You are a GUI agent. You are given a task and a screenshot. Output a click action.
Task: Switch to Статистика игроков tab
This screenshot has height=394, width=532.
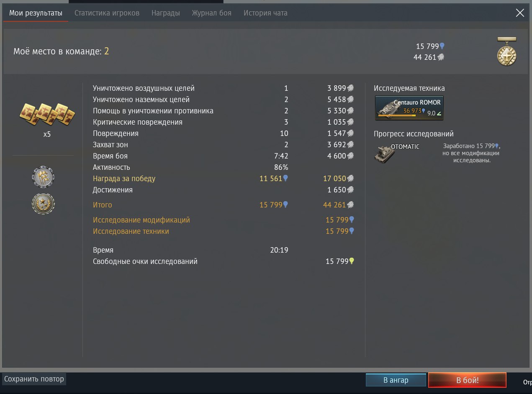(x=107, y=13)
